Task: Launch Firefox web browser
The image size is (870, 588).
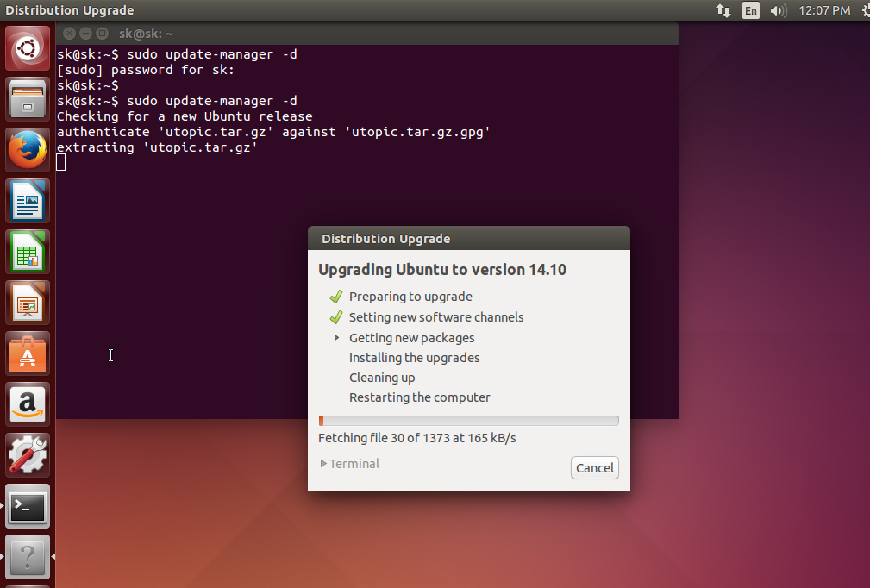Action: (28, 150)
